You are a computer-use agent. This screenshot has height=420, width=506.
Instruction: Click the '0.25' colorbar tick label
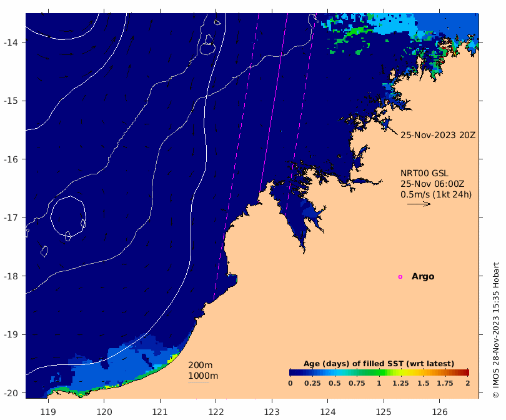point(312,383)
